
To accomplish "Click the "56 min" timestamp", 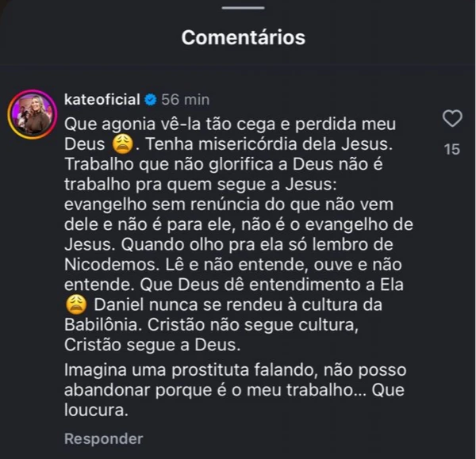I will tap(185, 100).
